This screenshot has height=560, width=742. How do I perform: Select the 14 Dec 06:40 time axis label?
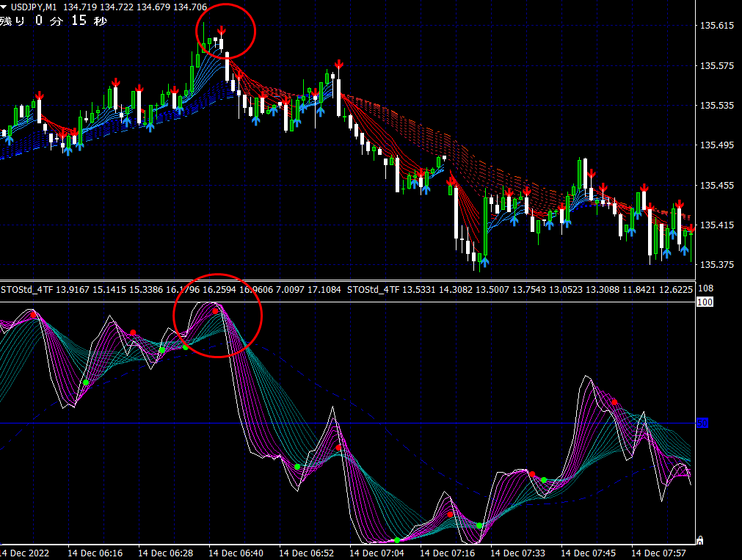click(x=236, y=553)
